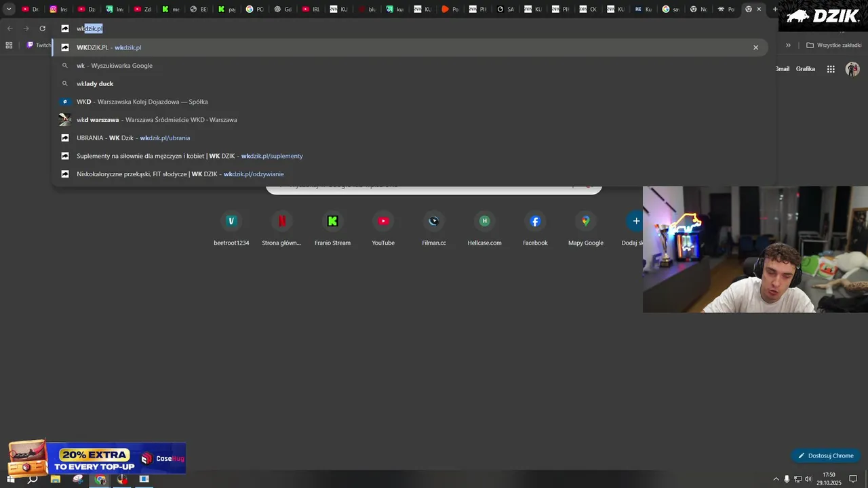This screenshot has height=488, width=868.
Task: Select the Suplementy na siłownie suggestion
Action: click(x=410, y=156)
